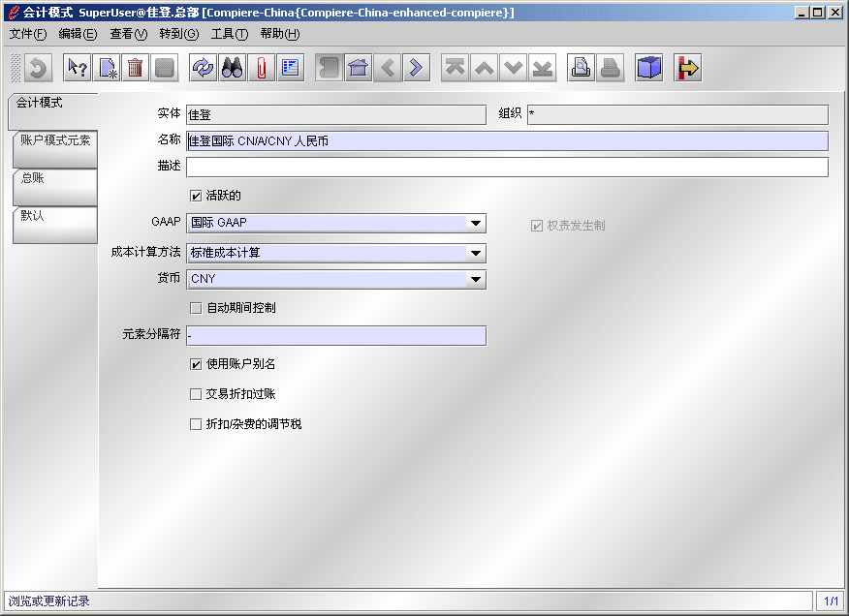Open the 货币 currency dropdown

click(x=476, y=280)
